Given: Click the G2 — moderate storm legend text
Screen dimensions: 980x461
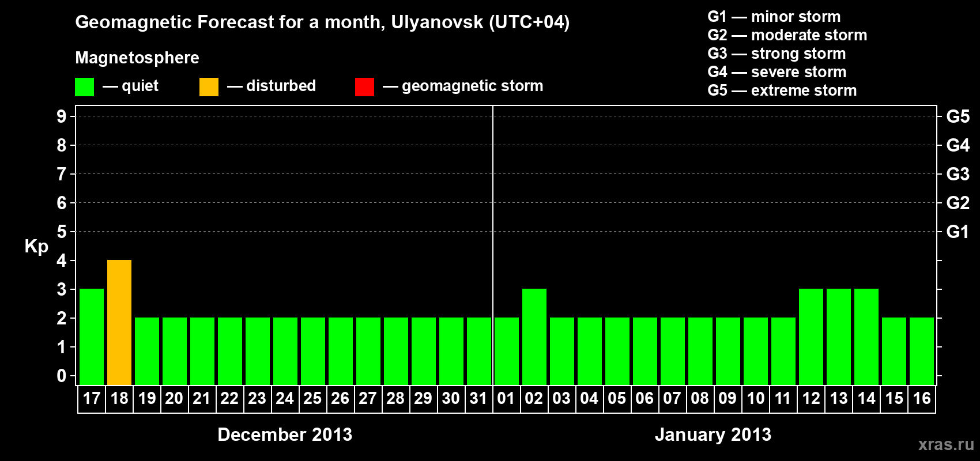Looking at the screenshot, I should (787, 35).
